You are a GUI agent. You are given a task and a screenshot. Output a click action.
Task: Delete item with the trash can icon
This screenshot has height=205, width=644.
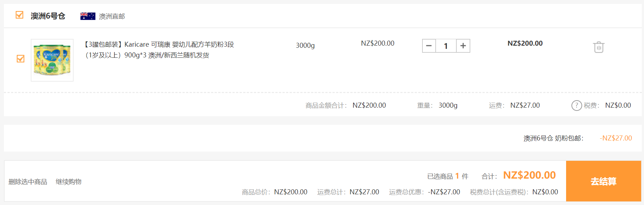[599, 47]
